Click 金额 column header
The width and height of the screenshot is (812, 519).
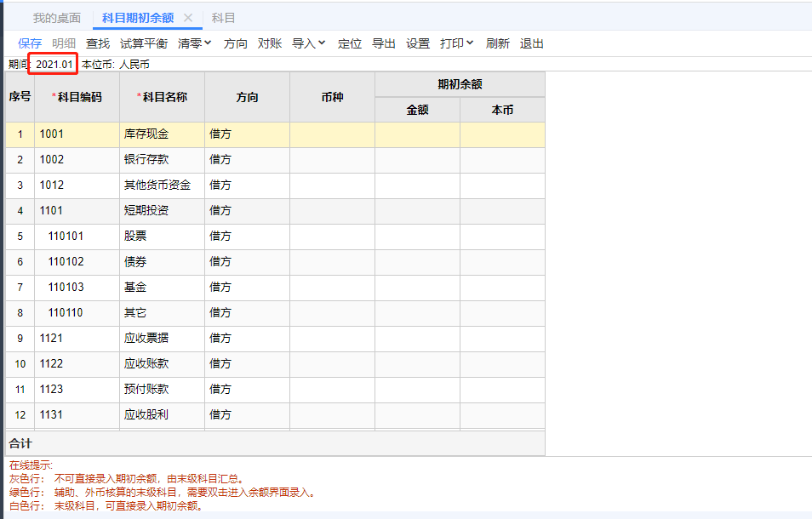417,110
